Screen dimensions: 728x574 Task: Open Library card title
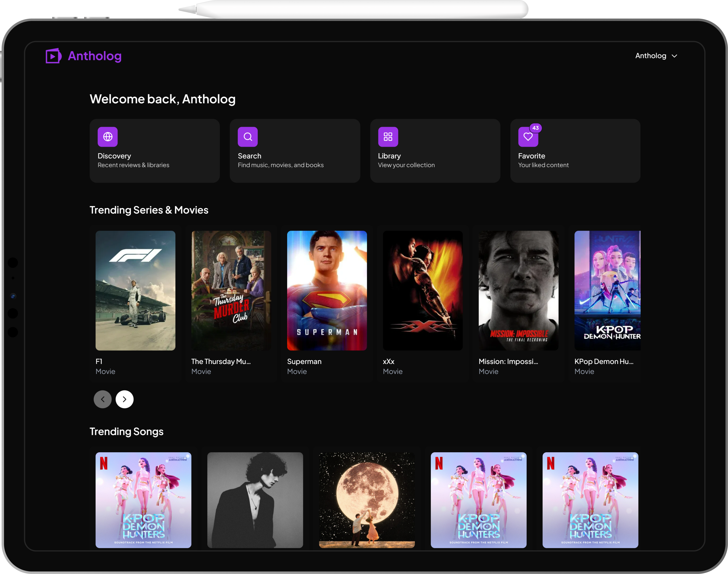pyautogui.click(x=389, y=156)
